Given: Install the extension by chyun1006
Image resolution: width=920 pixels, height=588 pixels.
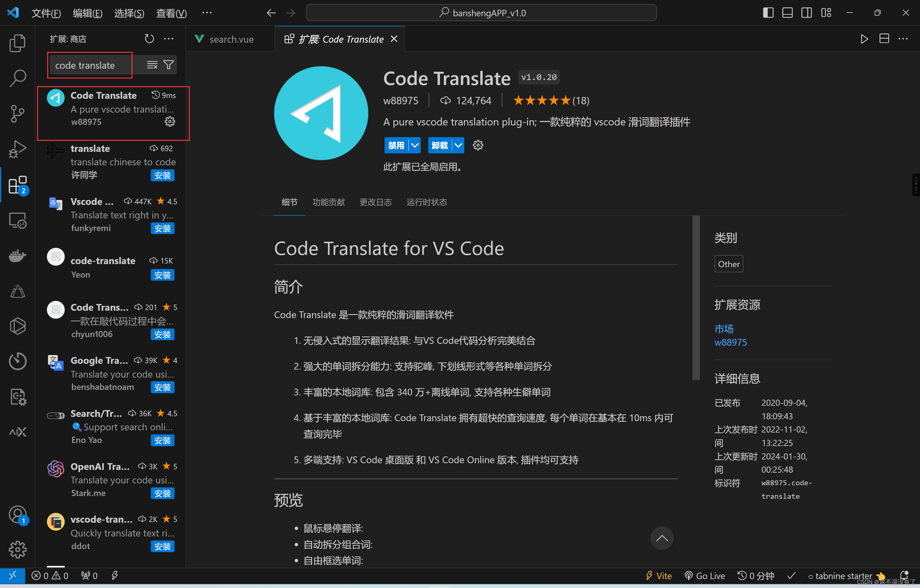Looking at the screenshot, I should coord(162,334).
